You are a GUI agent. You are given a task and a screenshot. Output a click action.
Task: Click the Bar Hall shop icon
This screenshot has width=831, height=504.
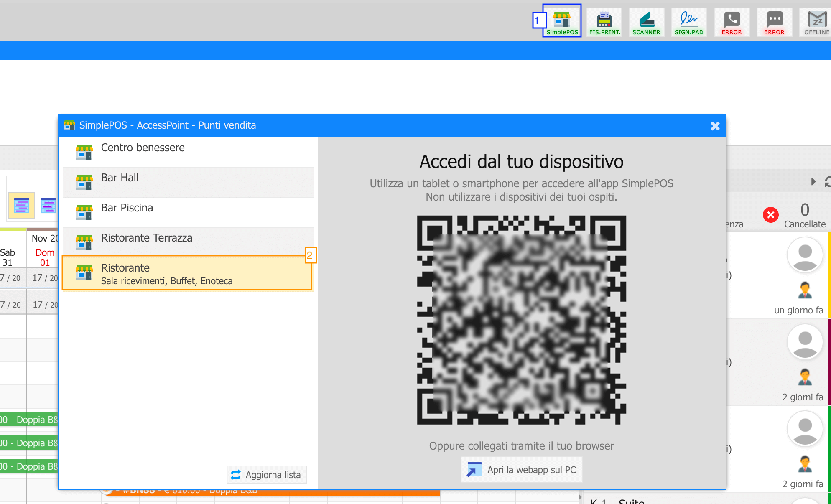click(x=84, y=182)
